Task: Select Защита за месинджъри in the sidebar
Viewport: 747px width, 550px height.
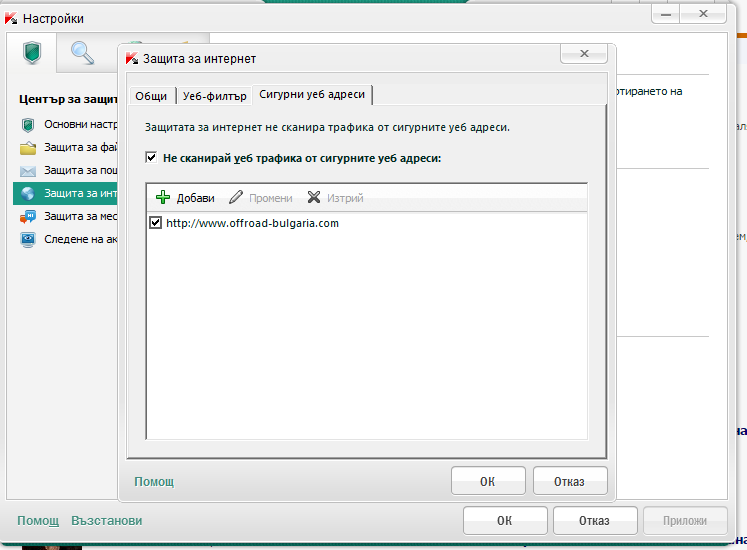Action: 66,216
